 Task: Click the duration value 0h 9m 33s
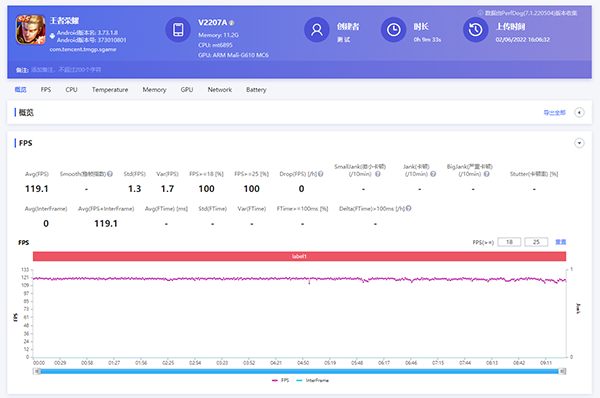(x=427, y=39)
